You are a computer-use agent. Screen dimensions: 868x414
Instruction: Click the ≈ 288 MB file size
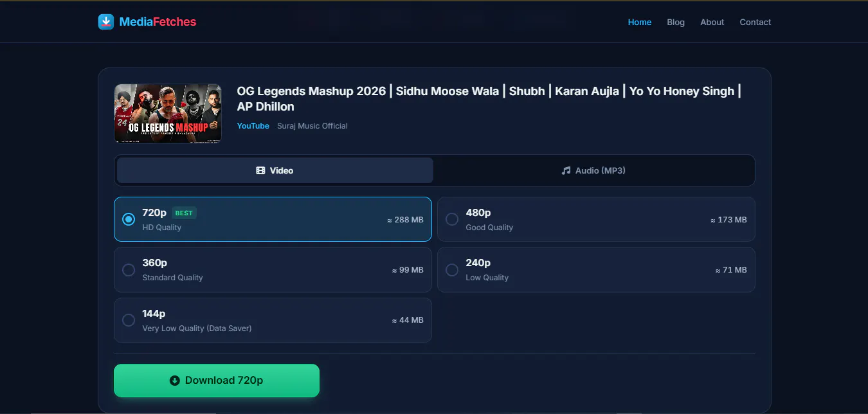[x=405, y=220]
